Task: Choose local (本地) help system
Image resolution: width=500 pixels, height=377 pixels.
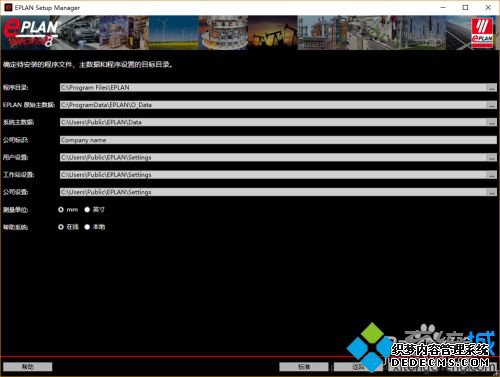Action: click(x=87, y=227)
